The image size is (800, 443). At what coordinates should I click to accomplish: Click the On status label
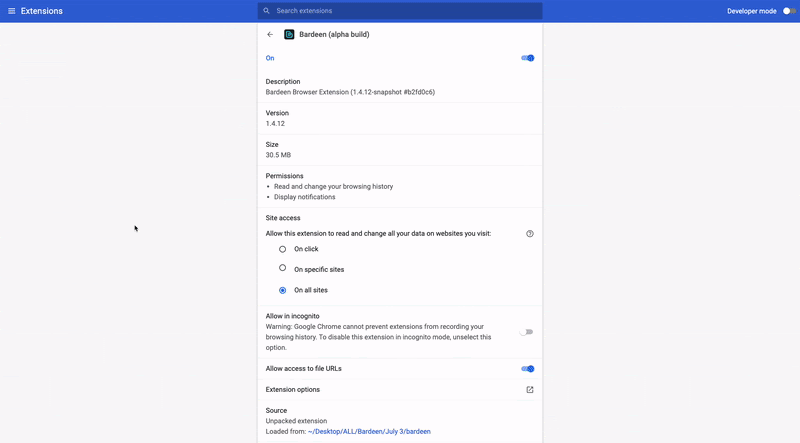pos(270,58)
